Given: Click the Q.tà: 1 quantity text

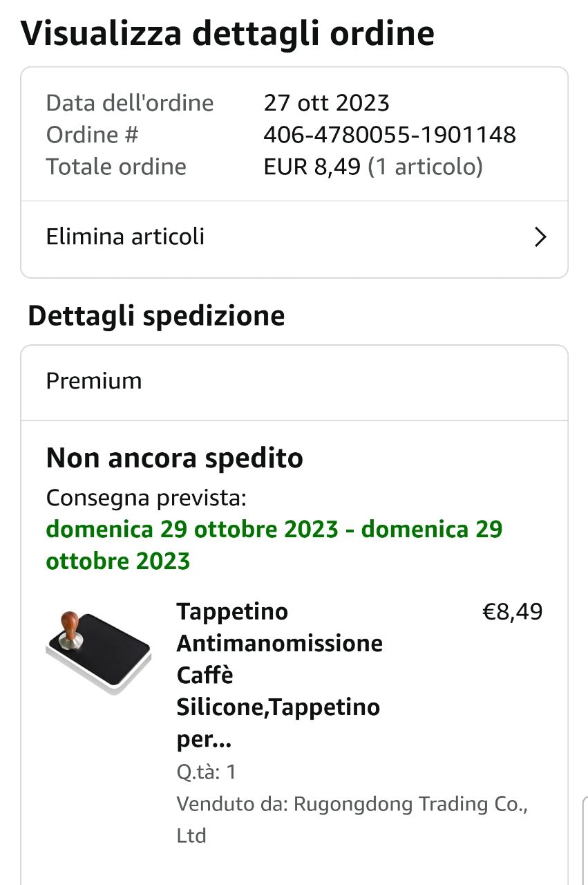Looking at the screenshot, I should tap(206, 772).
